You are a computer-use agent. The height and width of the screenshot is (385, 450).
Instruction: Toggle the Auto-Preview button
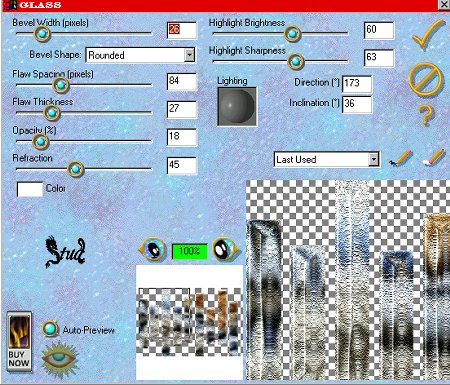click(50, 329)
